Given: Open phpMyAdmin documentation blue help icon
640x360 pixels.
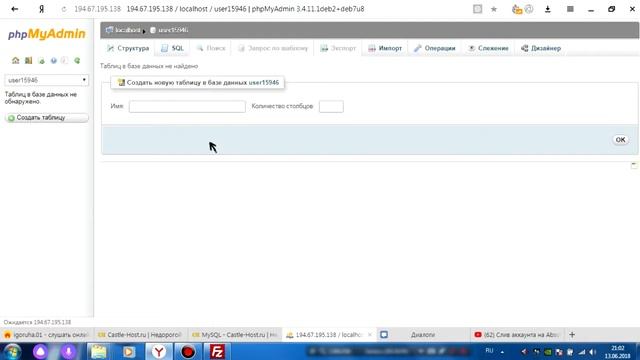Looking at the screenshot, I should click(x=53, y=60).
